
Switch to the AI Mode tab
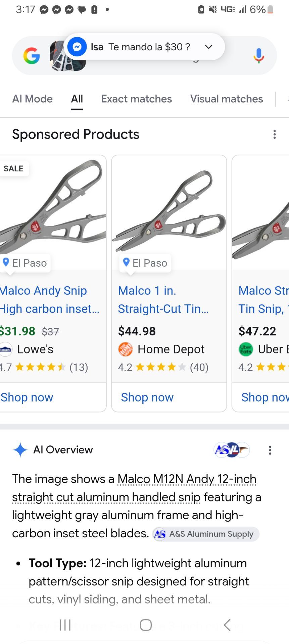[x=32, y=99]
